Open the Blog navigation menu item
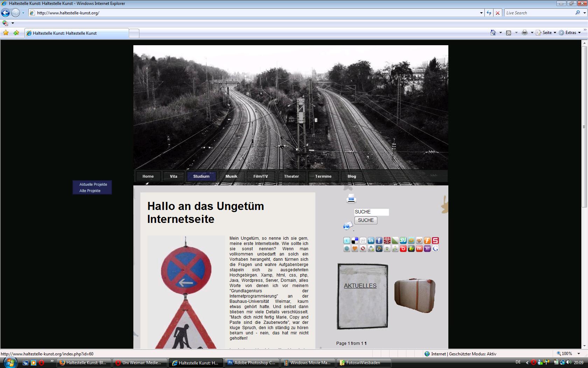The height and width of the screenshot is (368, 588). tap(352, 176)
